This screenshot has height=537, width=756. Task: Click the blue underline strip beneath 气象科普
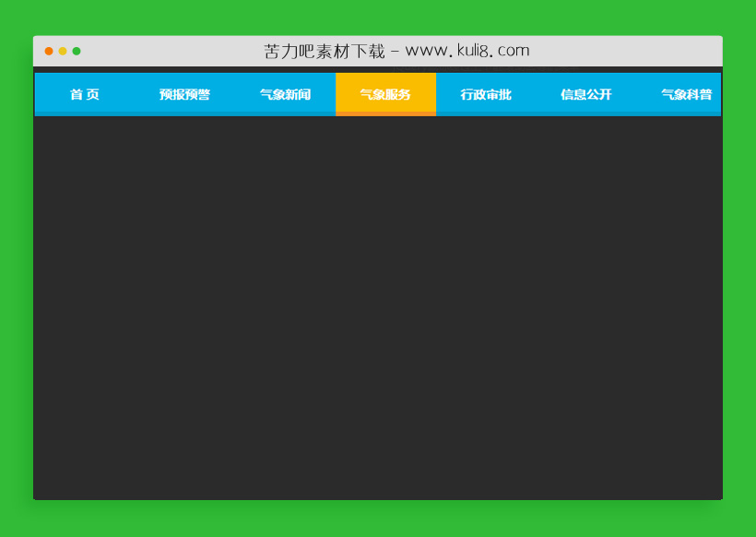click(686, 113)
